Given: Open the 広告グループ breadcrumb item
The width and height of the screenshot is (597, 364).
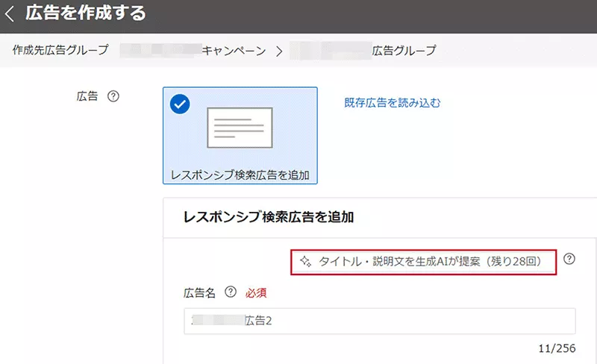Looking at the screenshot, I should pyautogui.click(x=404, y=51).
